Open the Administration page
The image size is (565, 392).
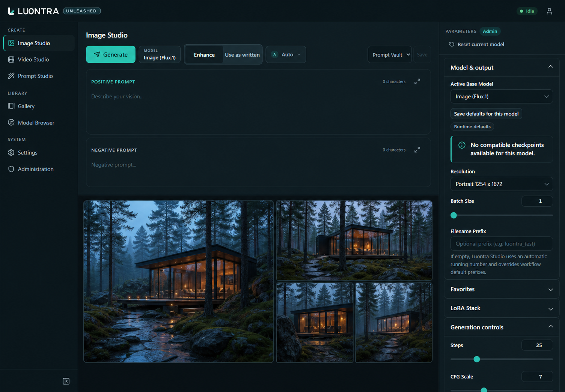pos(39,169)
